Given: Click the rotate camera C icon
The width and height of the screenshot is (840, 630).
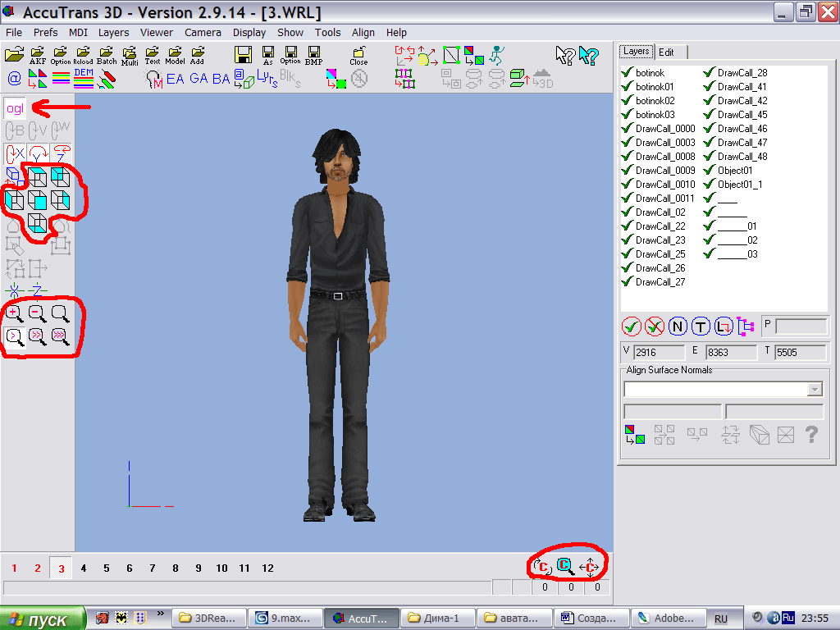Looking at the screenshot, I should point(542,567).
